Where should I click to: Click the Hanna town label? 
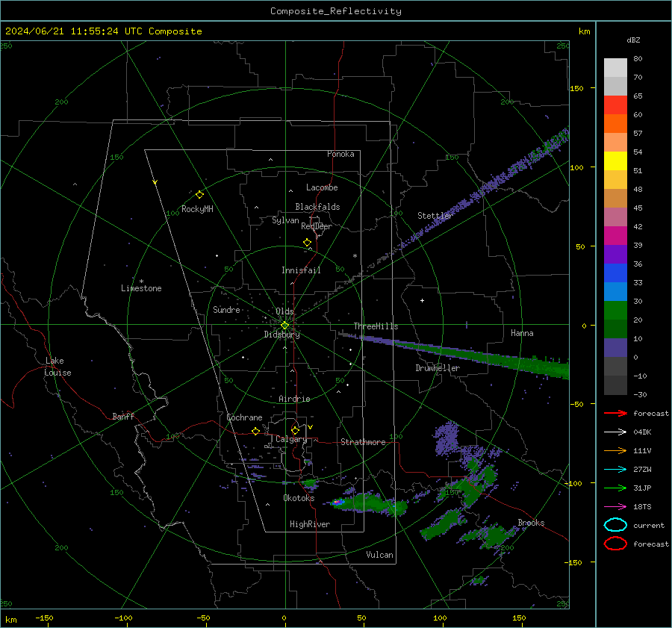point(522,333)
